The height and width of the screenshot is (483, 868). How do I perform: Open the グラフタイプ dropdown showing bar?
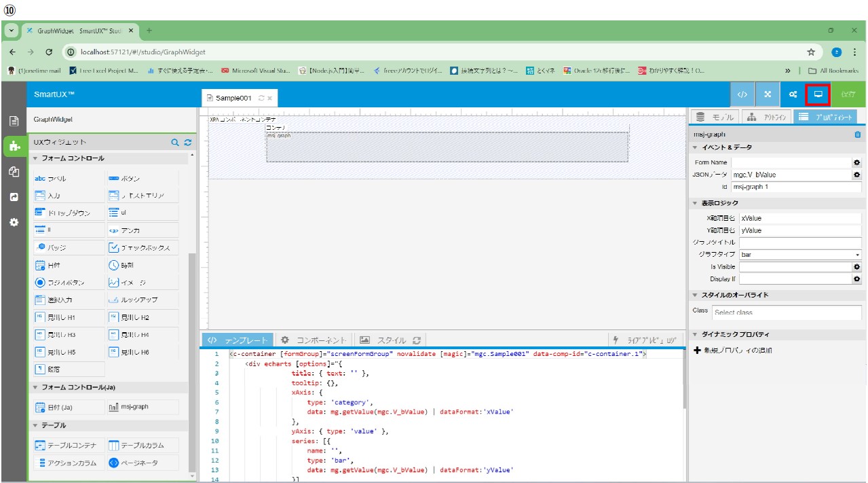coord(800,255)
